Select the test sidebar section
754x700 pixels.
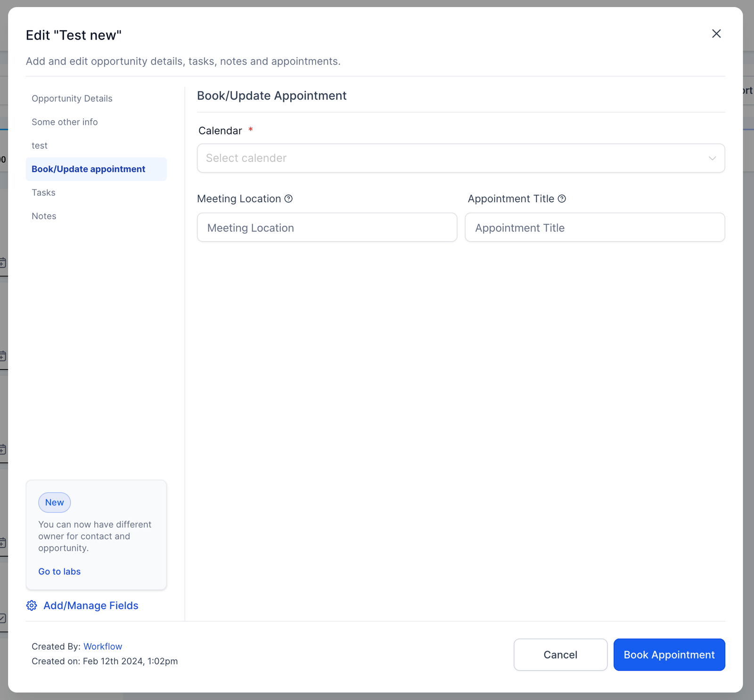(x=40, y=146)
